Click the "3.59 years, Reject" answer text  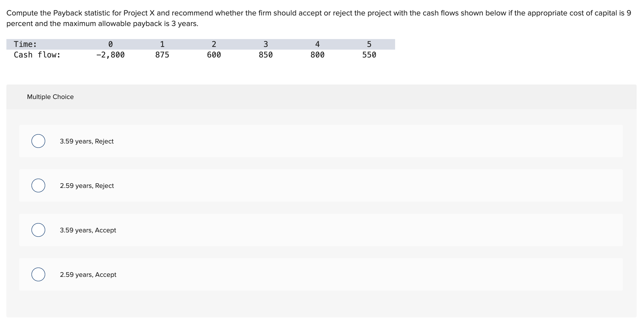(x=86, y=141)
